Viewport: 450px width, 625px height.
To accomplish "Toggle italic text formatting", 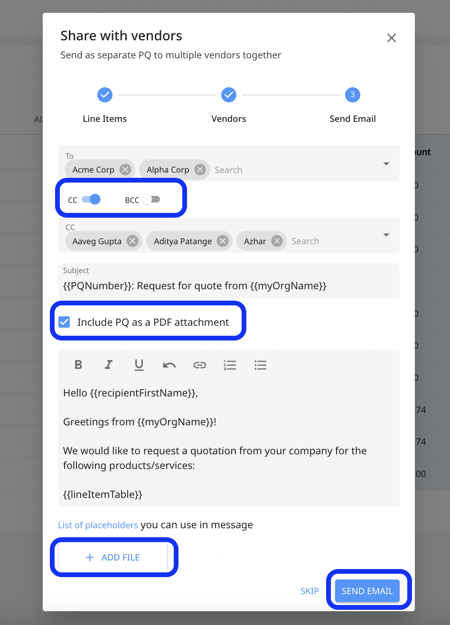I will tap(108, 365).
